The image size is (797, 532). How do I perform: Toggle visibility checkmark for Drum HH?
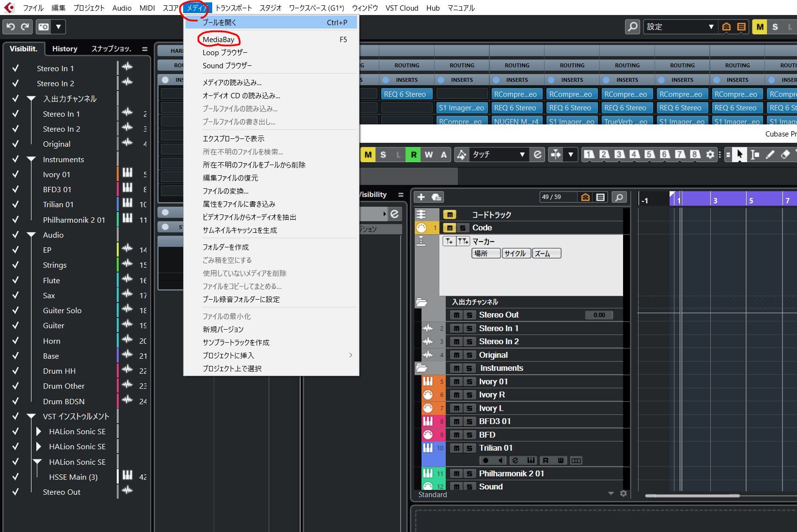pyautogui.click(x=16, y=371)
